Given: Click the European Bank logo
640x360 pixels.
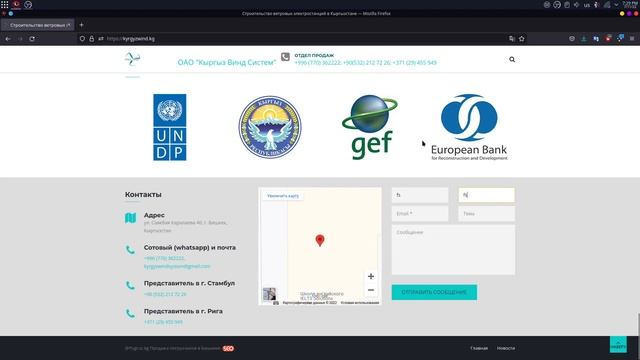Looking at the screenshot, I should (x=469, y=127).
